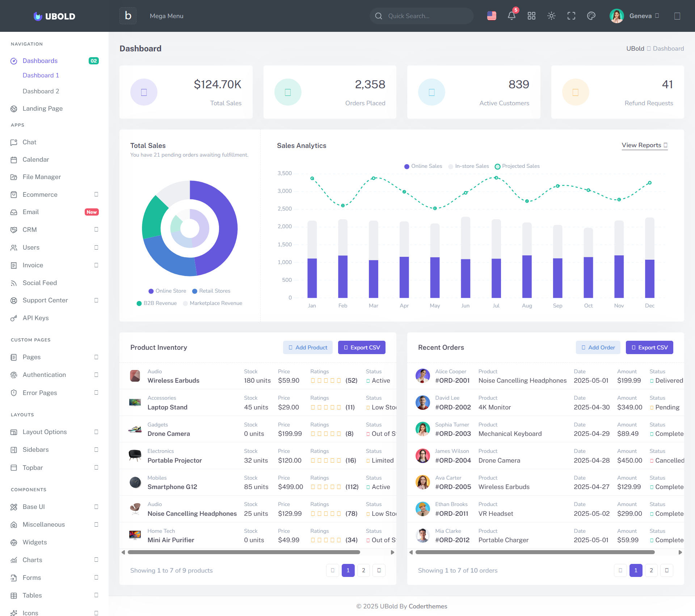Open the theme customizer palette icon
The height and width of the screenshot is (616, 695).
click(x=591, y=16)
